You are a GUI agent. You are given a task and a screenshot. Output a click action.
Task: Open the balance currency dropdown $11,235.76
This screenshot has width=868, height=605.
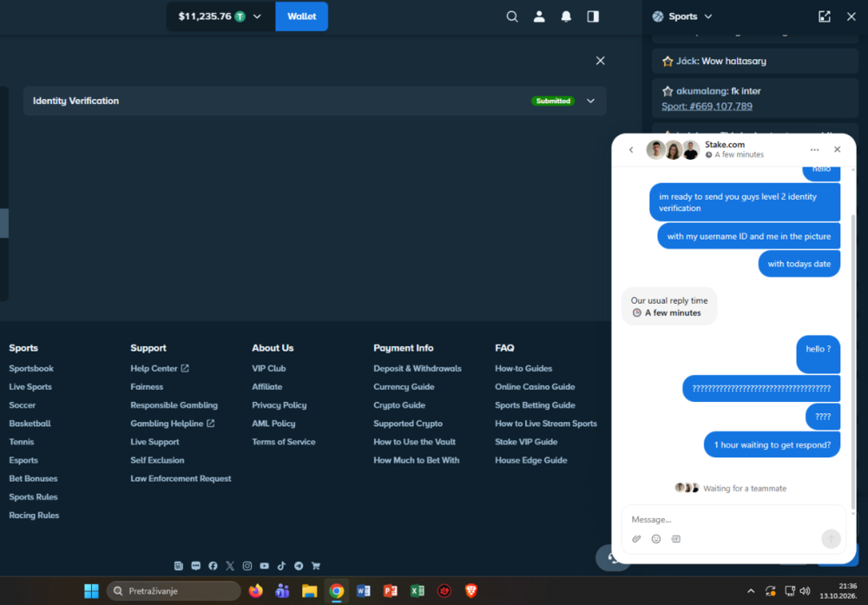220,16
